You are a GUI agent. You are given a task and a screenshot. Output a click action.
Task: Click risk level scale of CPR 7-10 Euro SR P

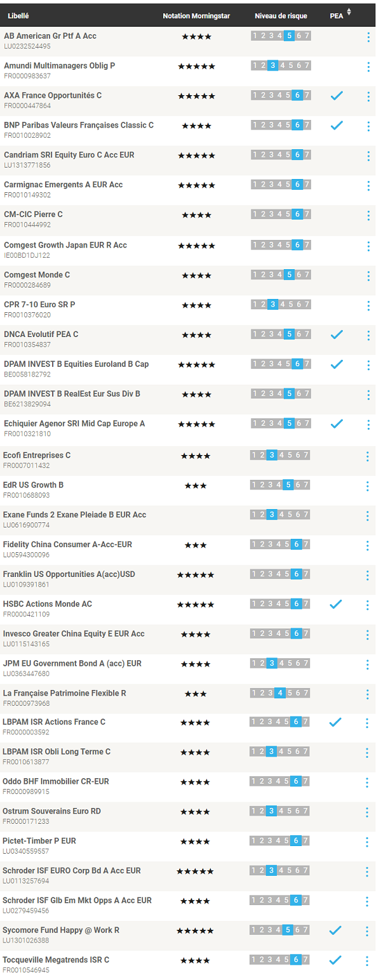pyautogui.click(x=281, y=305)
